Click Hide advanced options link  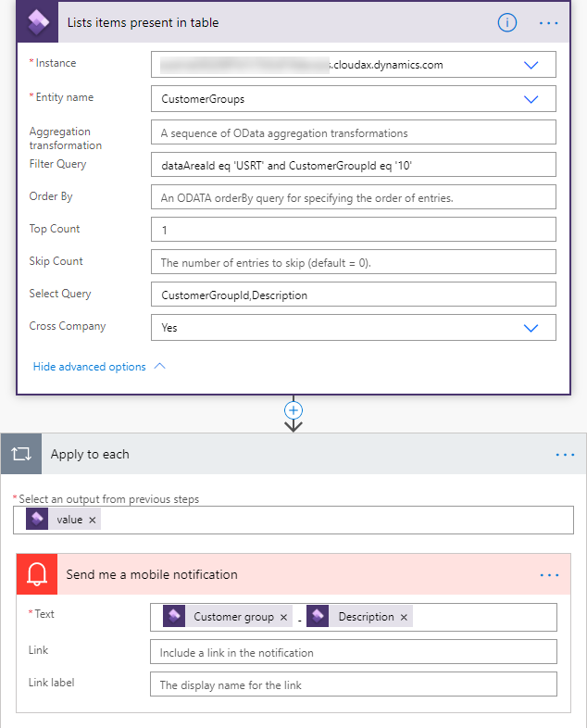(90, 367)
